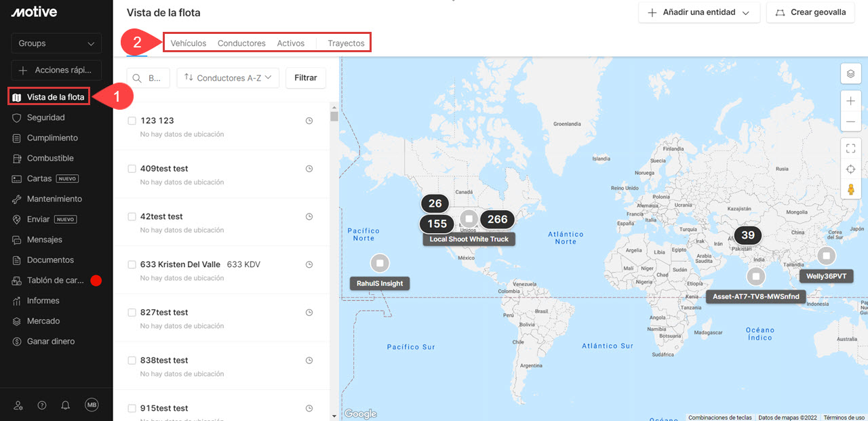This screenshot has width=868, height=421.
Task: Open the help question mark icon
Action: pyautogui.click(x=42, y=405)
